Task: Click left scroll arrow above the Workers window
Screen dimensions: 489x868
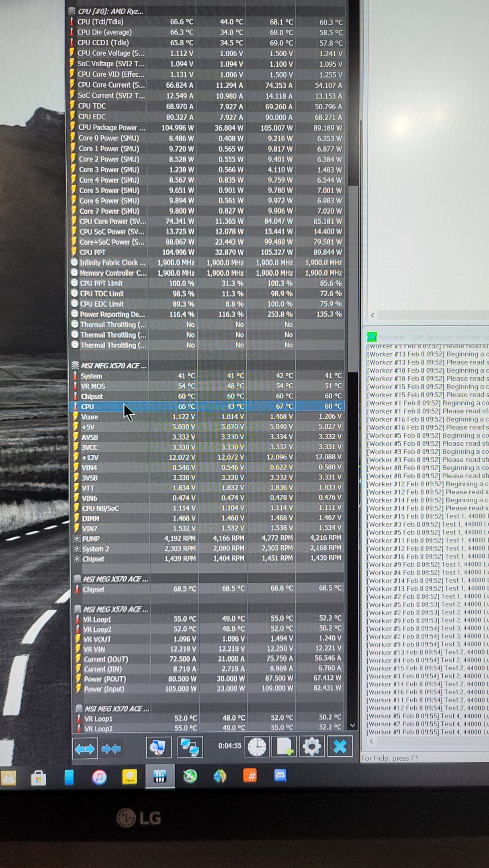Action: 372,315
